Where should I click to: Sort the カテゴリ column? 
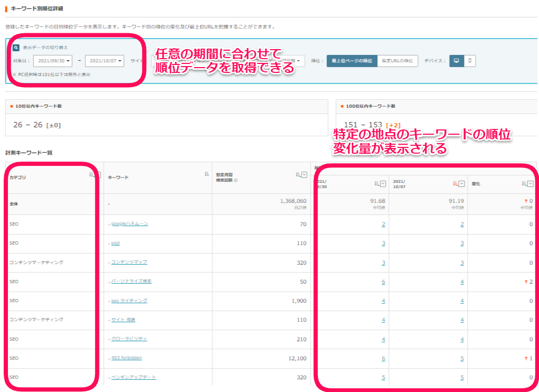92,174
